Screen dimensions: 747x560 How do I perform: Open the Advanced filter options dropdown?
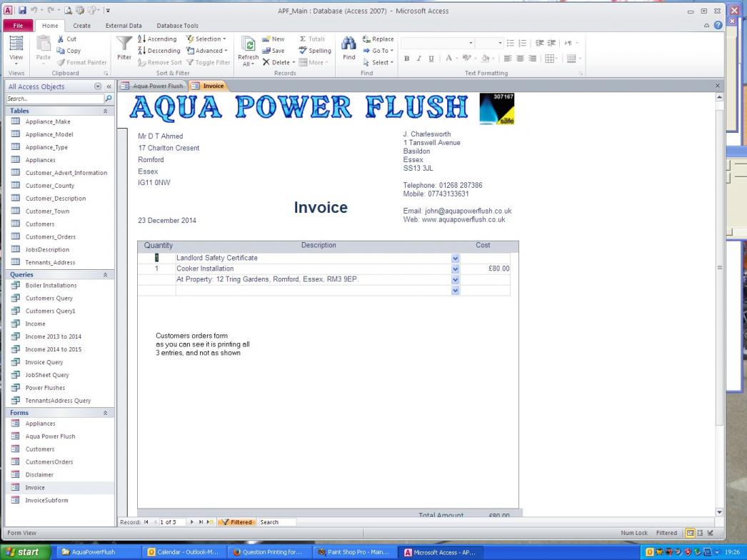[x=207, y=51]
